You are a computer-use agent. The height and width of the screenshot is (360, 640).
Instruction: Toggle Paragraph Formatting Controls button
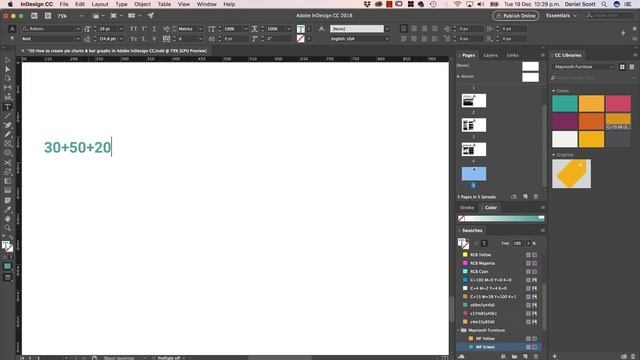12,38
